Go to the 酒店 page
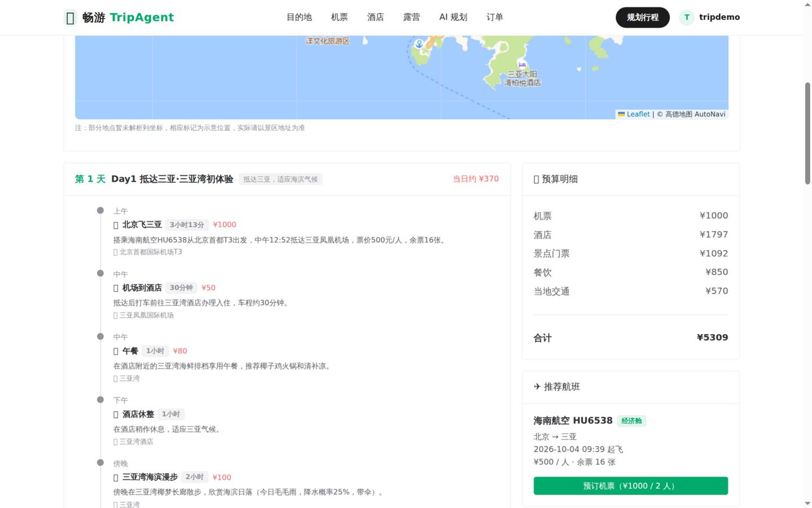The width and height of the screenshot is (812, 508). point(376,17)
